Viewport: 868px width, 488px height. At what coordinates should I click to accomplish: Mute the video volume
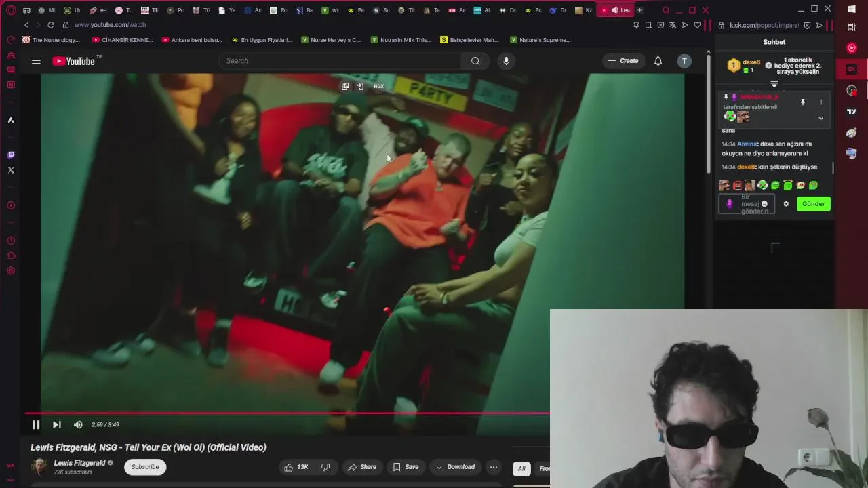coord(78,425)
